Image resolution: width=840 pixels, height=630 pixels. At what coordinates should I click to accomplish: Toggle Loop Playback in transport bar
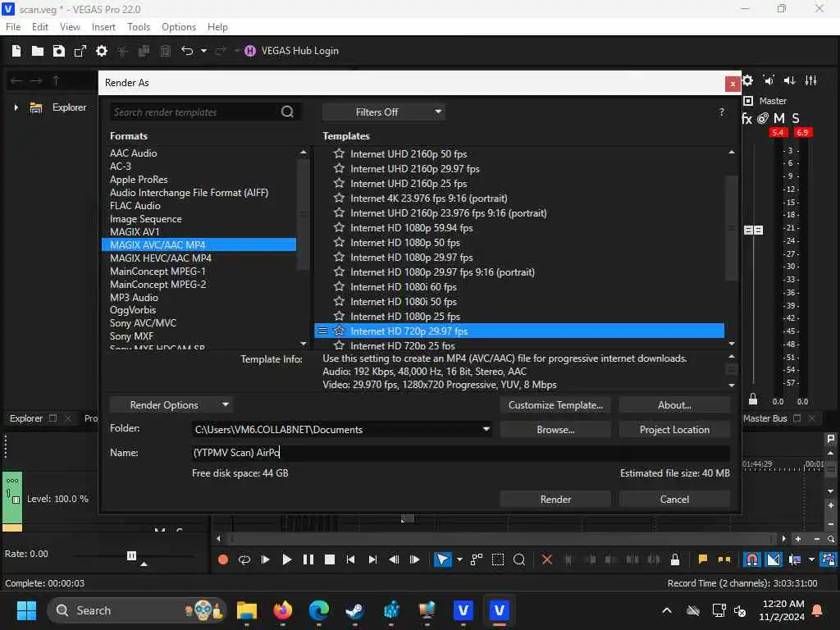pos(244,559)
